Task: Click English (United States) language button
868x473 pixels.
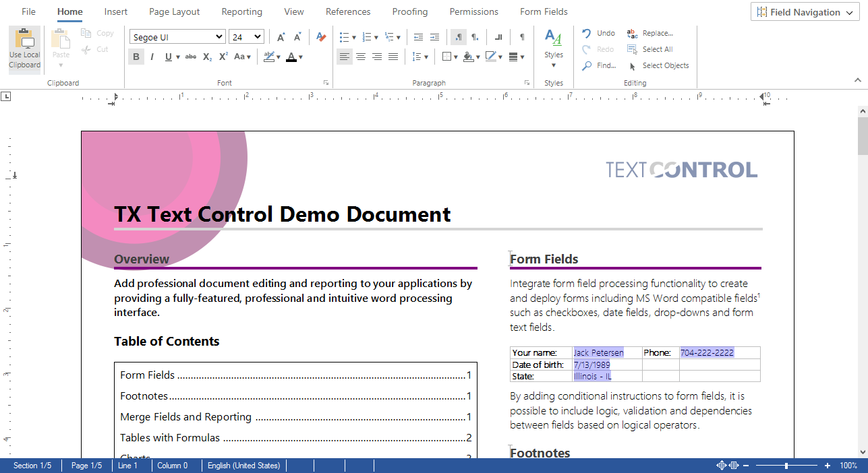Action: click(x=243, y=466)
